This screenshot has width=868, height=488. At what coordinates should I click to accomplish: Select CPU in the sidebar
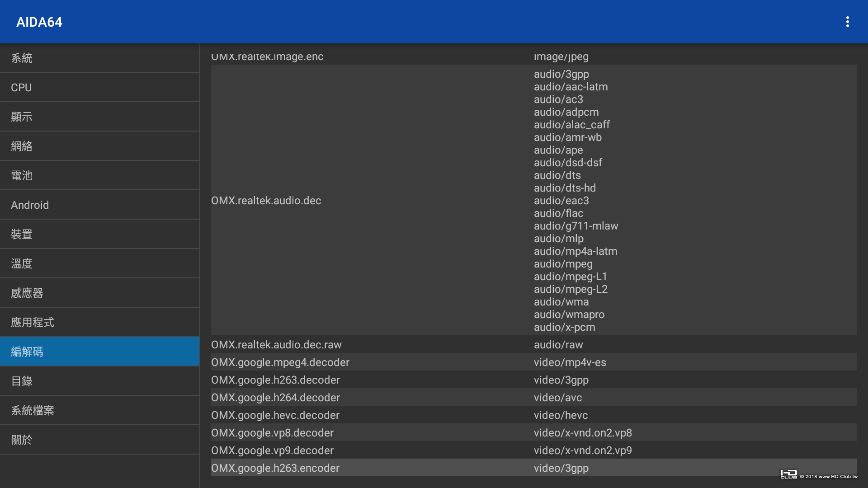[x=99, y=87]
